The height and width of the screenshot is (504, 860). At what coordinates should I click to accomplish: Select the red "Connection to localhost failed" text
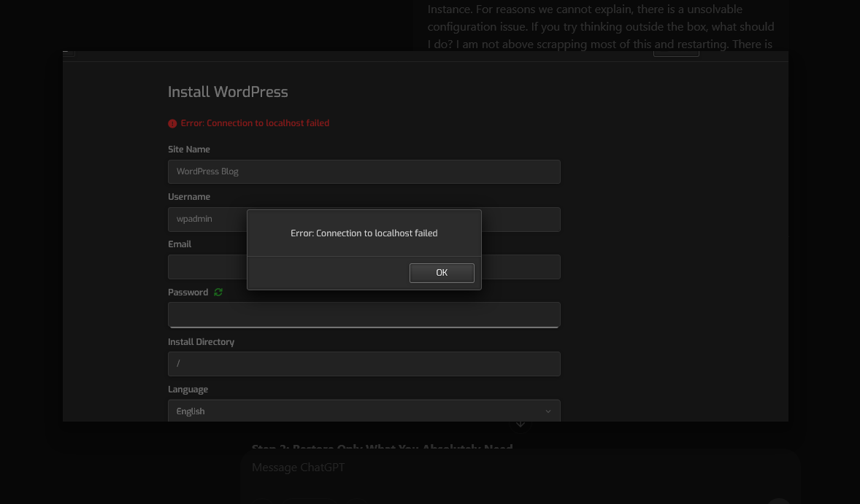255,123
